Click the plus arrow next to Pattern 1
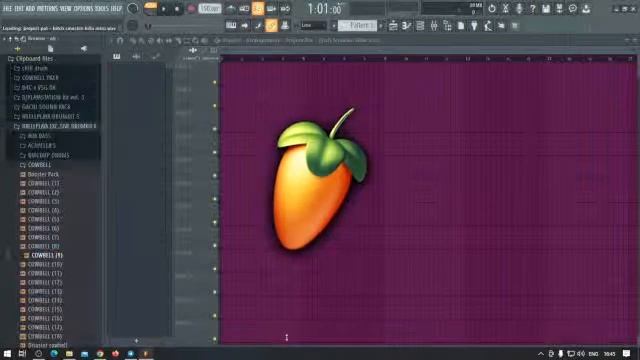Image resolution: width=640 pixels, height=360 pixels. [381, 26]
